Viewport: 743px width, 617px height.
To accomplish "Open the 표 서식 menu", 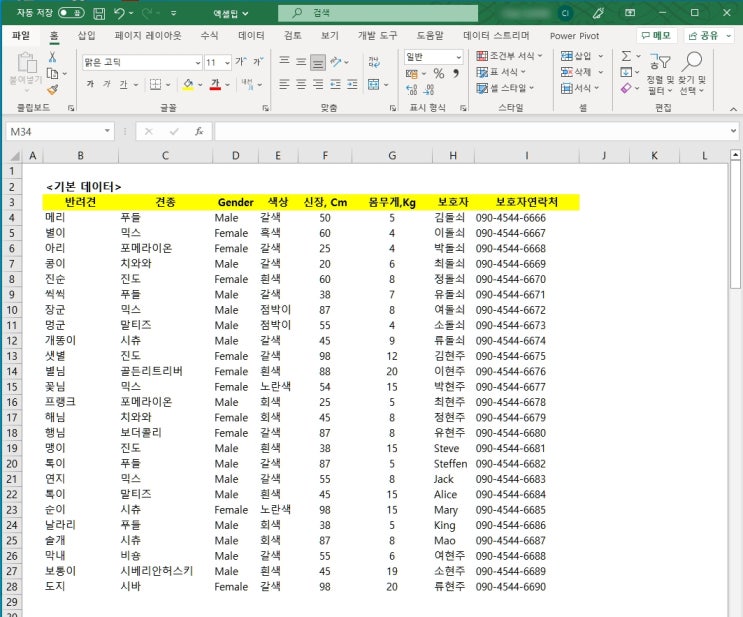I will (x=501, y=72).
